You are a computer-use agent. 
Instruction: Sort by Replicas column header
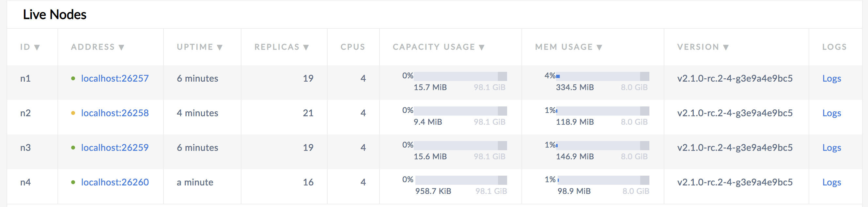click(281, 47)
